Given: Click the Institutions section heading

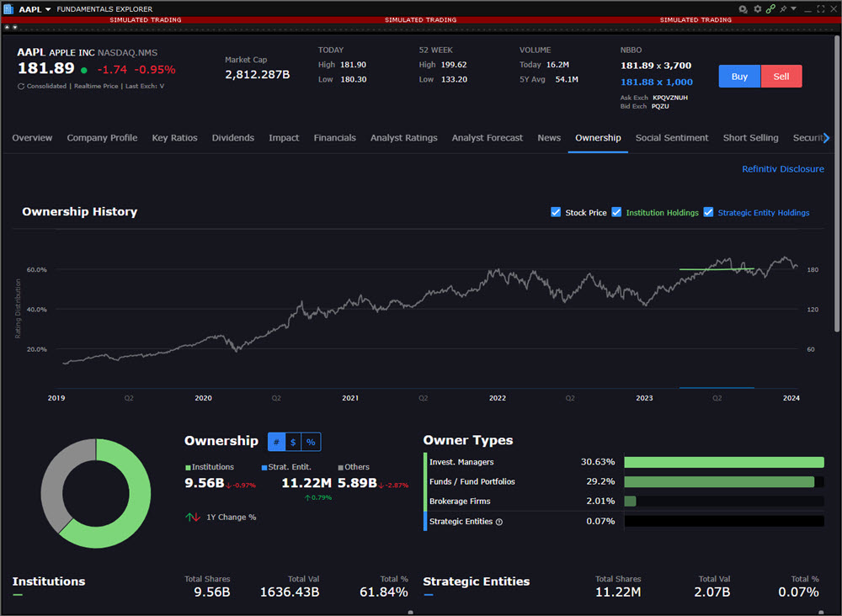Looking at the screenshot, I should click(49, 581).
